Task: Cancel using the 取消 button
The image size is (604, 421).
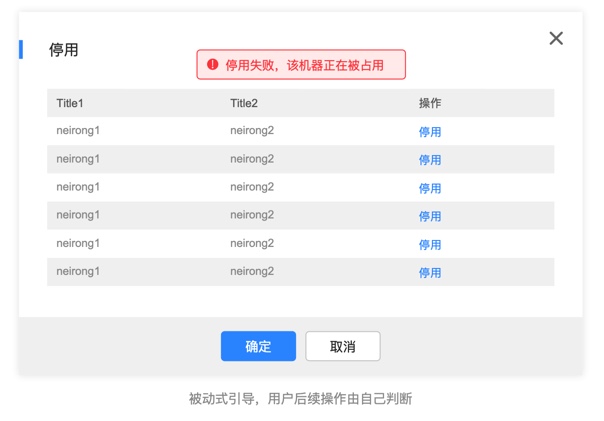Action: point(343,346)
